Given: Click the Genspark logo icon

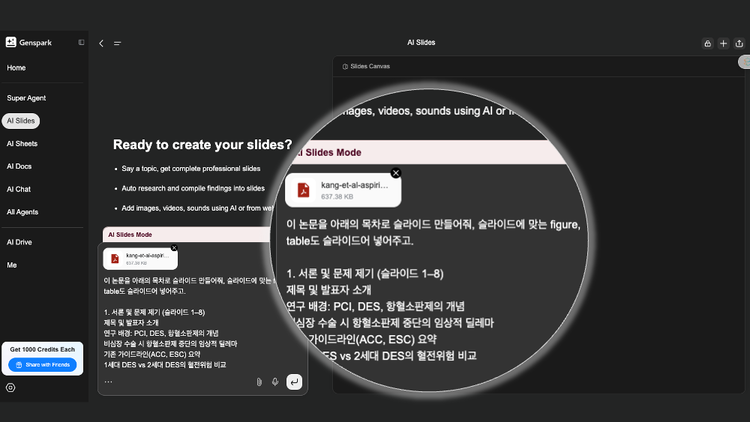Looking at the screenshot, I should [11, 42].
